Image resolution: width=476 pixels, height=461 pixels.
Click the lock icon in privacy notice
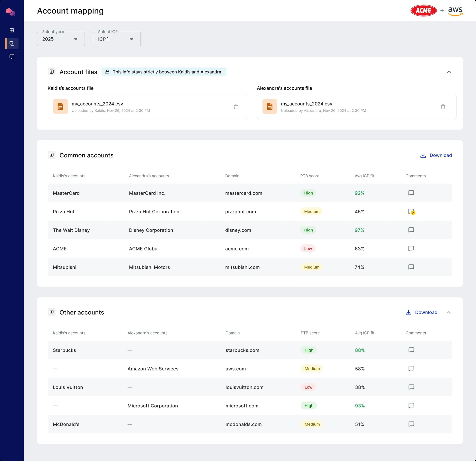(107, 72)
